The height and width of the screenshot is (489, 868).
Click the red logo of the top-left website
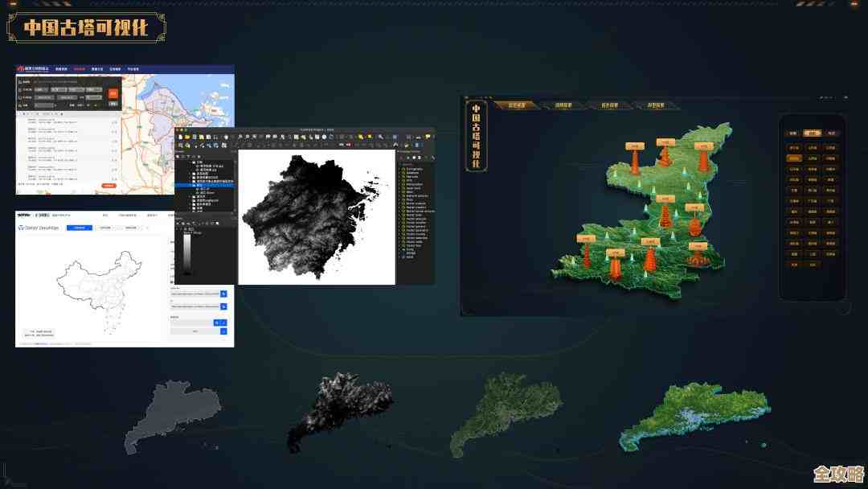pyautogui.click(x=21, y=69)
